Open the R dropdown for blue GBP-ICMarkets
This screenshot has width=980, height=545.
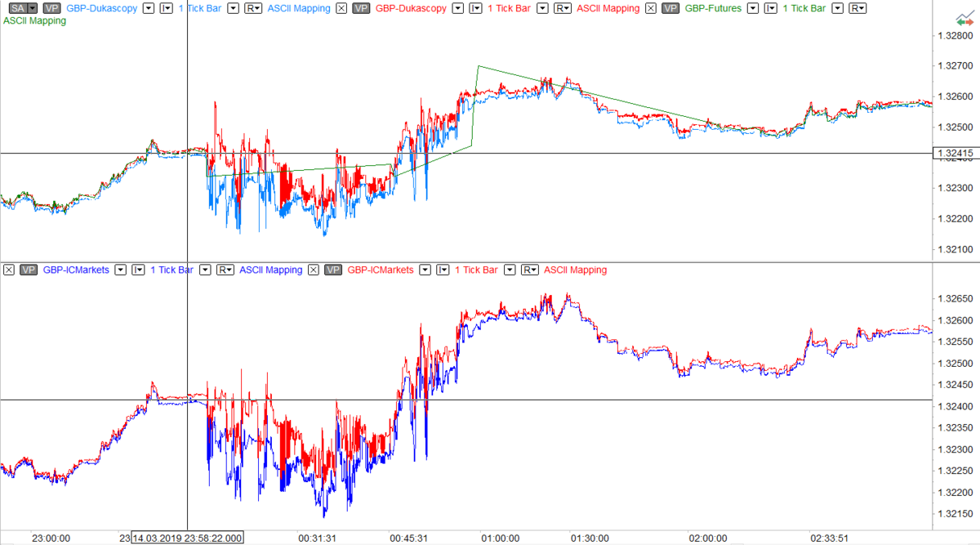click(x=225, y=270)
